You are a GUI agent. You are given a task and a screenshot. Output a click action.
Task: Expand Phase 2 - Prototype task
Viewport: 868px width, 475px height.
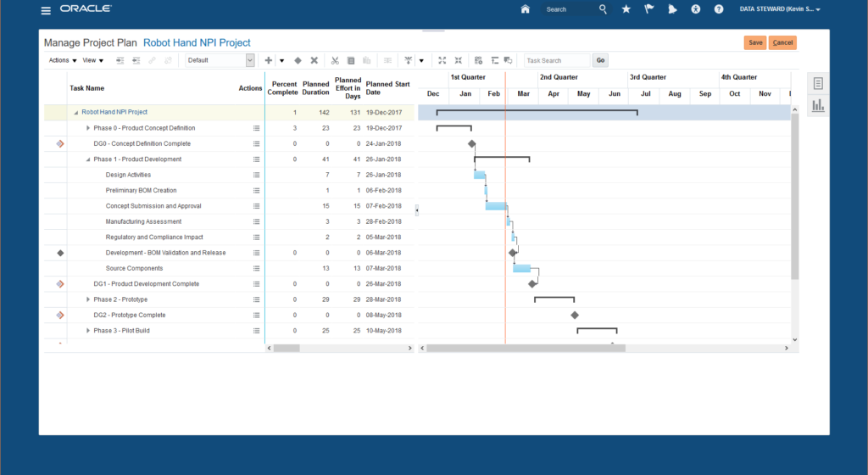[x=88, y=299]
